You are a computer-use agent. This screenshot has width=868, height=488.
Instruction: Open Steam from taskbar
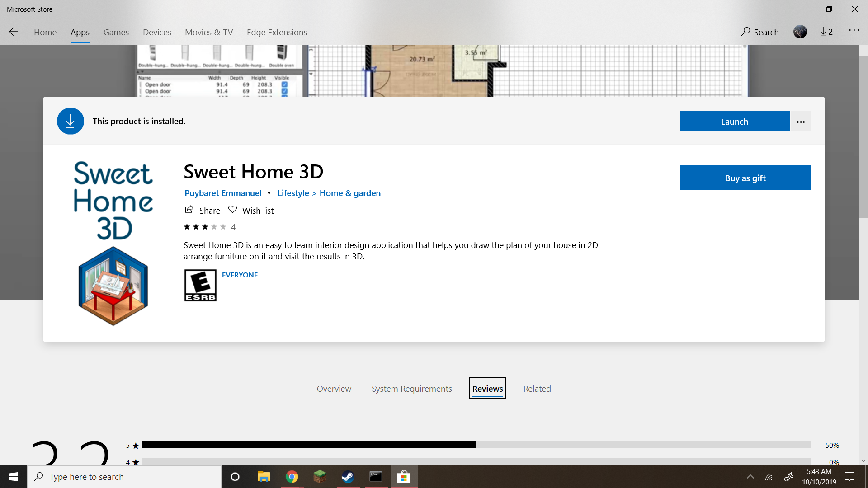tap(348, 477)
